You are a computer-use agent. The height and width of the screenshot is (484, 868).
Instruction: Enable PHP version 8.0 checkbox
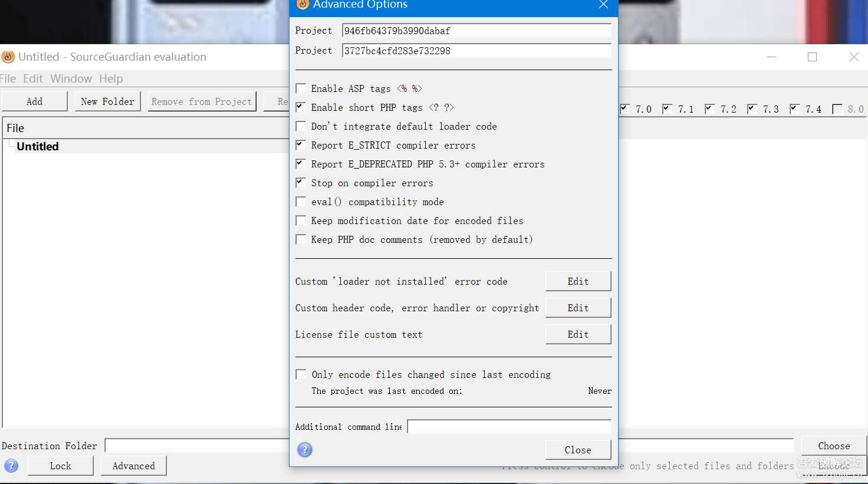837,109
